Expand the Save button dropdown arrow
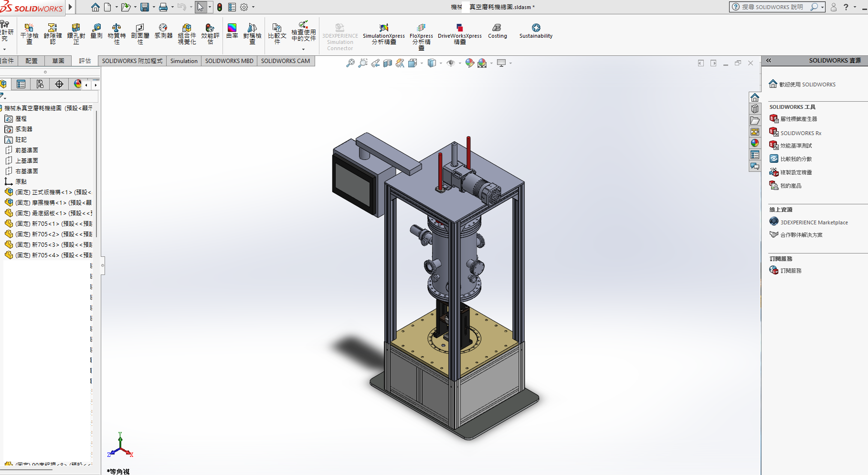868x475 pixels. point(154,7)
